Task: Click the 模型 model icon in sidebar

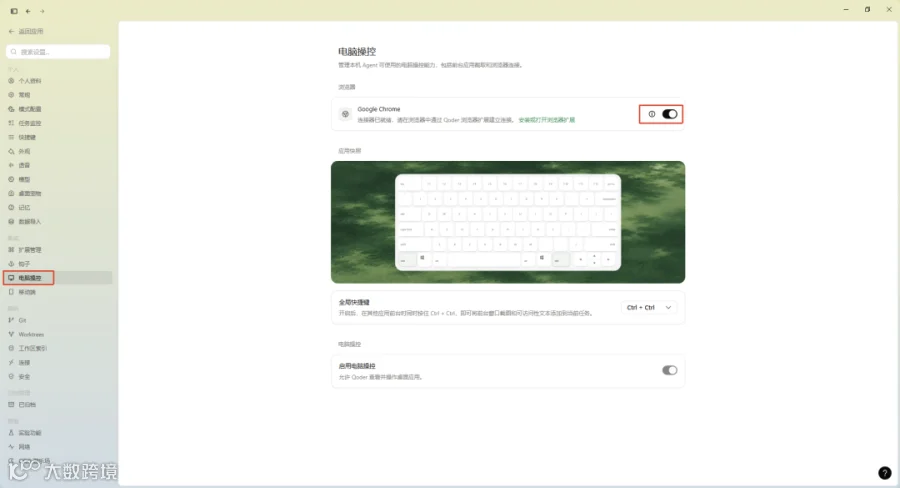Action: coord(11,179)
